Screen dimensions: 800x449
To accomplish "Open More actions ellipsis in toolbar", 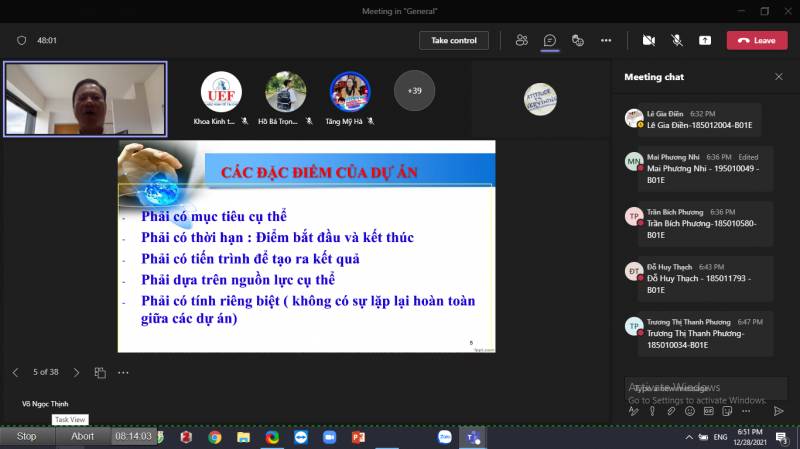I will pos(606,40).
